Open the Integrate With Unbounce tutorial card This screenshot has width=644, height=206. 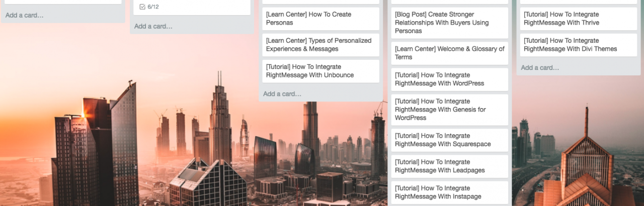(x=320, y=71)
